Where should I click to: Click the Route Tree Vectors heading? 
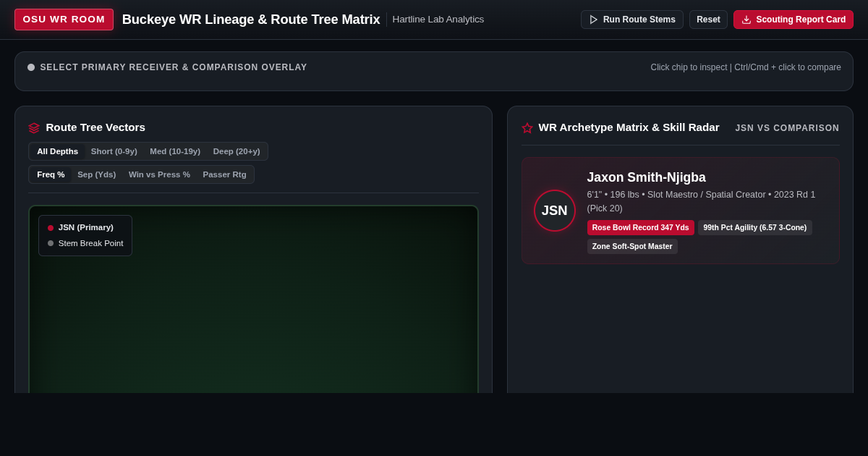click(95, 127)
